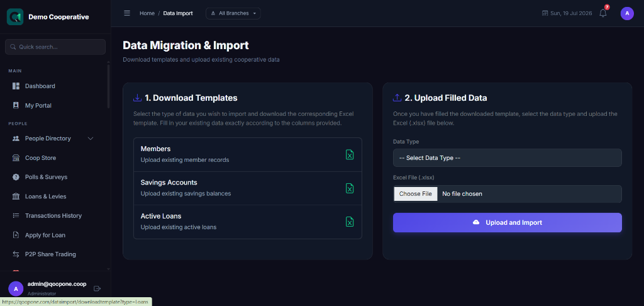The height and width of the screenshot is (306, 644).
Task: Click the P2P Share Trading arrows icon
Action: pyautogui.click(x=16, y=254)
